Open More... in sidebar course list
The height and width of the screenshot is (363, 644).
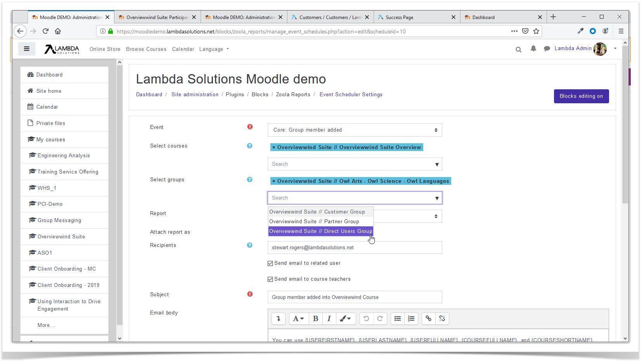[x=46, y=325]
